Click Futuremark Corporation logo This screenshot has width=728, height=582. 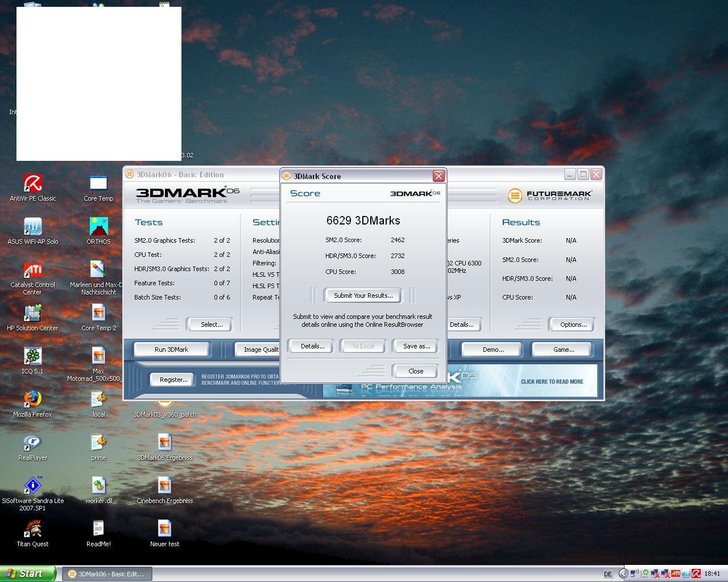(x=550, y=196)
